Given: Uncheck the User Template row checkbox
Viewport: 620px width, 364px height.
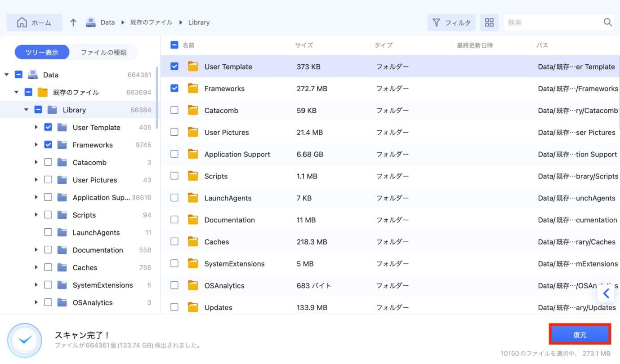Looking at the screenshot, I should point(174,67).
